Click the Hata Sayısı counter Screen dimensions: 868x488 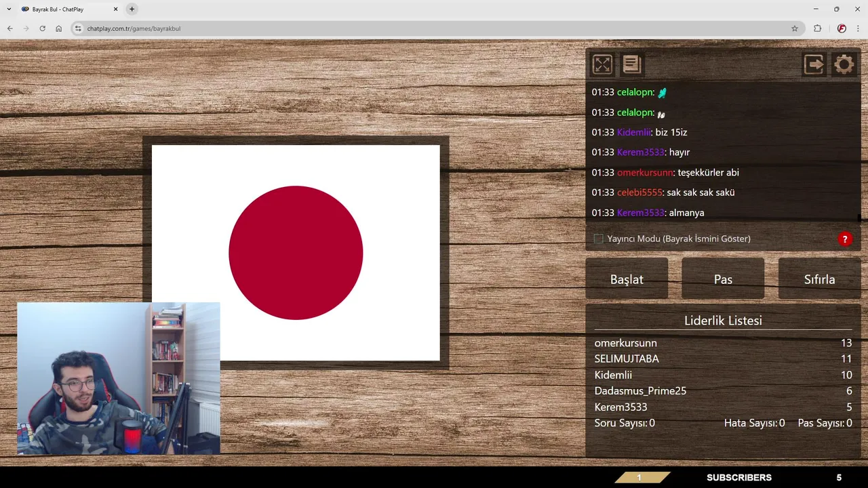pyautogui.click(x=754, y=423)
